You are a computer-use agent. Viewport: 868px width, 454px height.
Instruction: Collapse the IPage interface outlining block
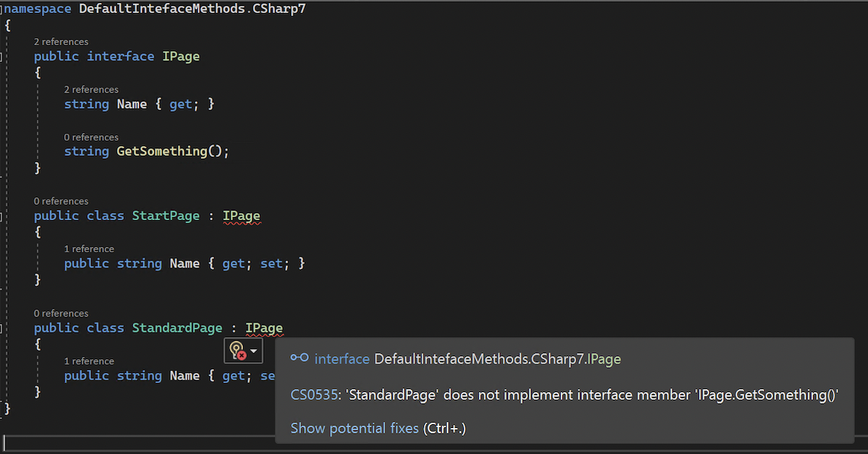[2, 57]
